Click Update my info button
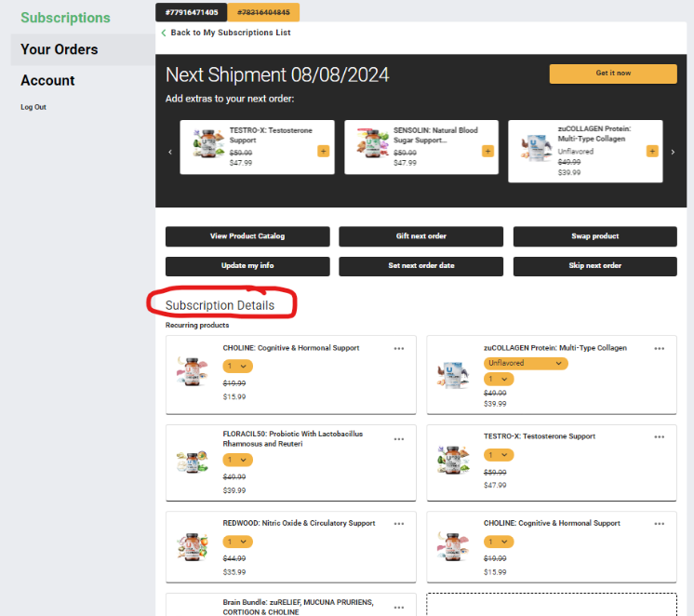Screen dimensions: 694x616 click(x=247, y=266)
